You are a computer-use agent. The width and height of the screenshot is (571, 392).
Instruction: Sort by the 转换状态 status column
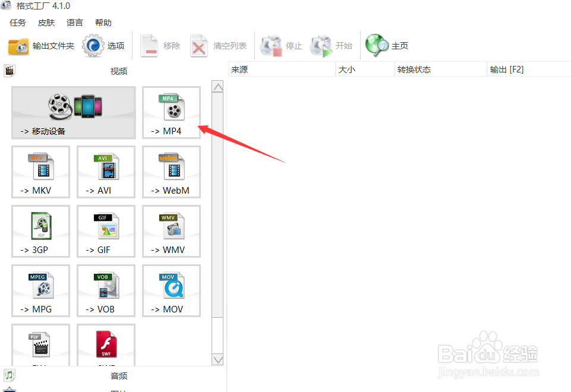tap(441, 69)
